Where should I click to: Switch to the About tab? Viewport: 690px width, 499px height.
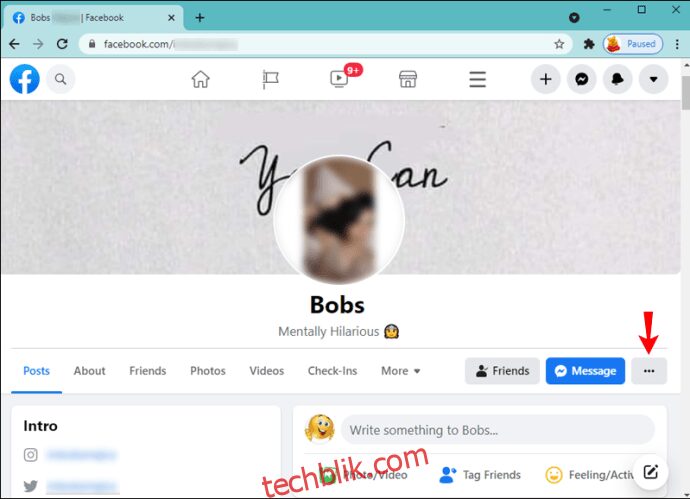(x=89, y=371)
